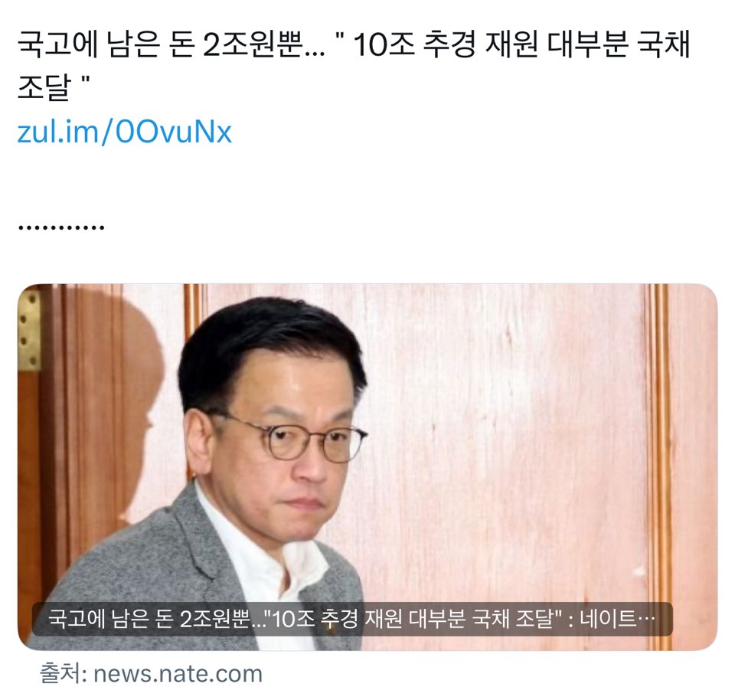Screen dimensions: 735x700
Task: Open the news article preview card photo
Action: click(367, 467)
